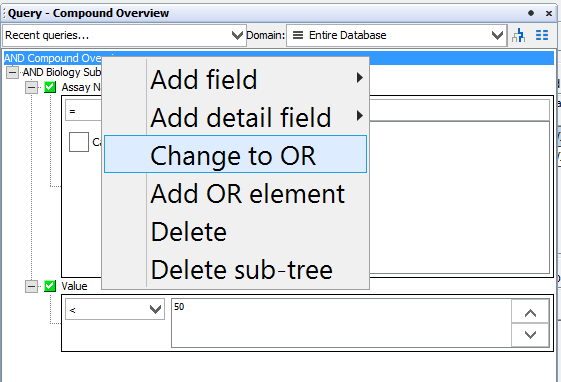Toggle the green Assay Name checkbox
This screenshot has width=561, height=382.
50,87
